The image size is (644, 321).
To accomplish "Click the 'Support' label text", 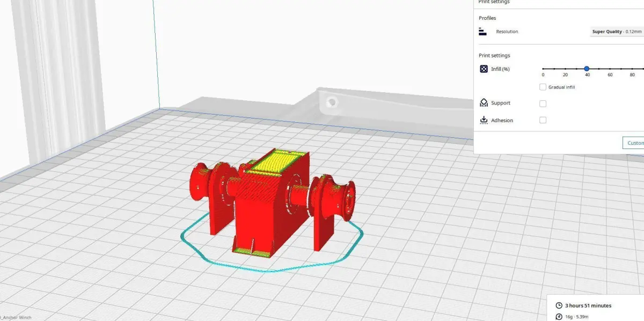I will (x=501, y=103).
